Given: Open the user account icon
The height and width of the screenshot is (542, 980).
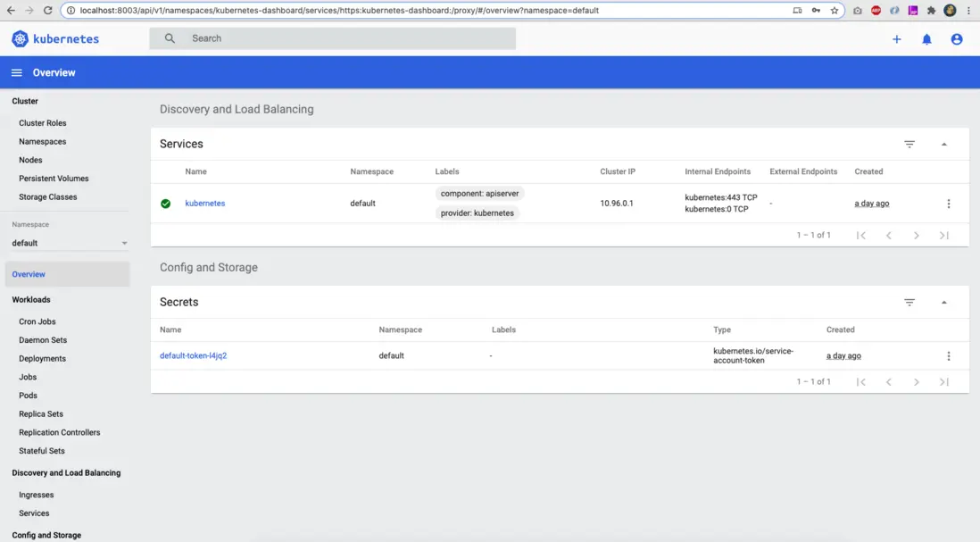Looking at the screenshot, I should click(957, 39).
